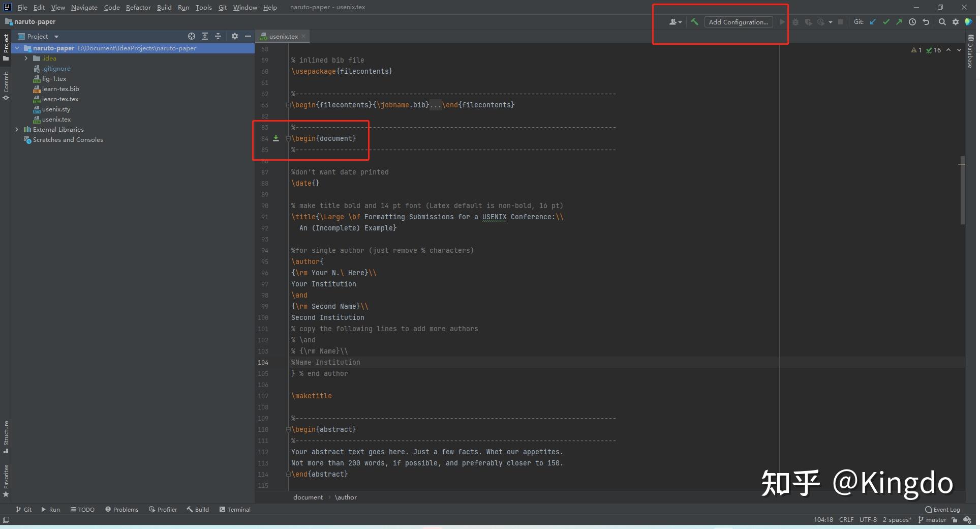Commit changes using the green checkmark Git icon
980x529 pixels.
(886, 22)
